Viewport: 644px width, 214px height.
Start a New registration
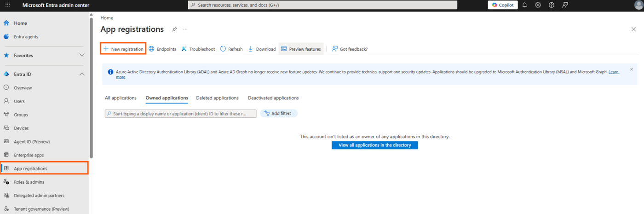tap(123, 49)
